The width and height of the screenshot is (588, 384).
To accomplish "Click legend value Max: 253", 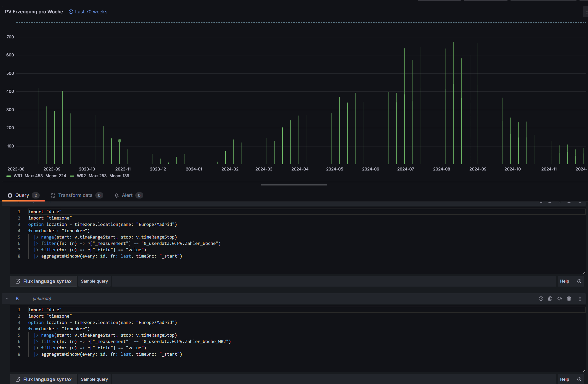I will (x=98, y=176).
